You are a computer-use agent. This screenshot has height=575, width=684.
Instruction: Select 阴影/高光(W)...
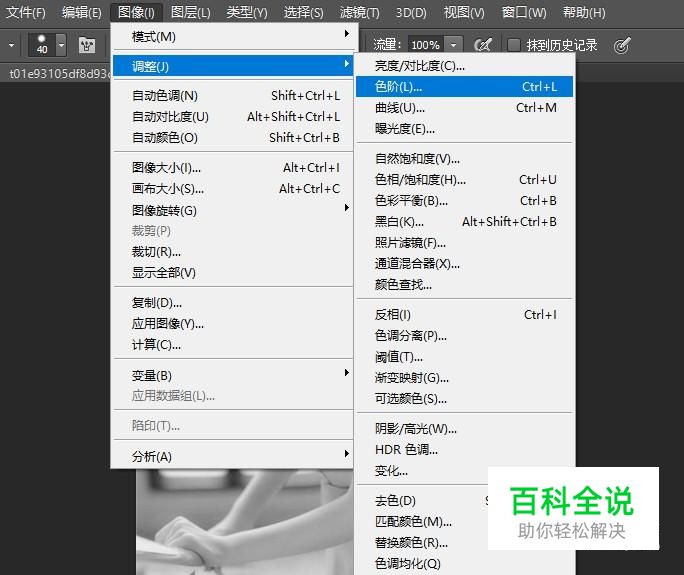[464, 429]
